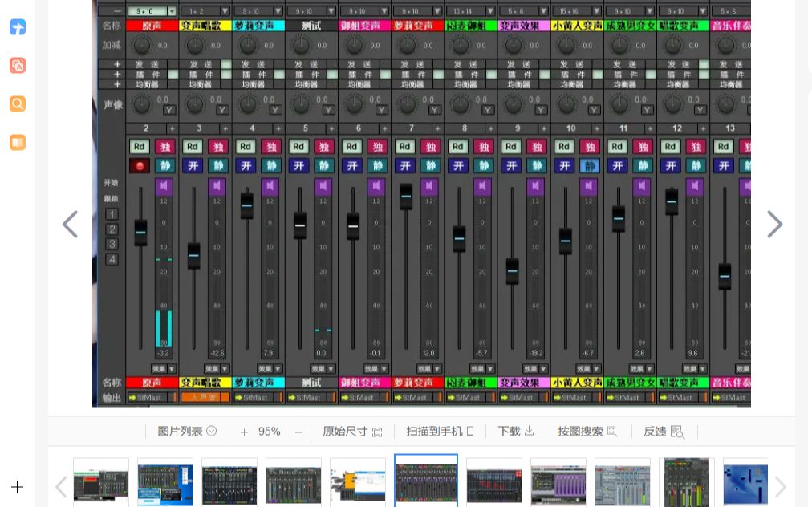This screenshot has width=812, height=507.
Task: Click purple monitor icon on channel 9
Action: point(535,186)
